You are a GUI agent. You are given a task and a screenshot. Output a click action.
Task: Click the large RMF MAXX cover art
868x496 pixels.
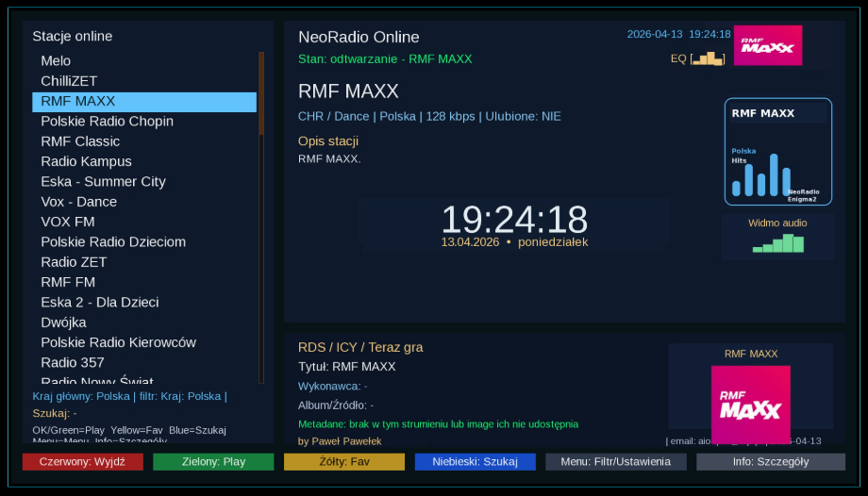pyautogui.click(x=751, y=405)
